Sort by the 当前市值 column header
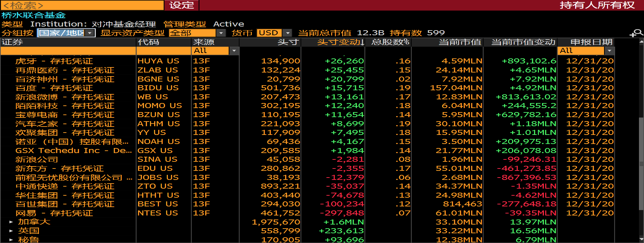 click(447, 42)
